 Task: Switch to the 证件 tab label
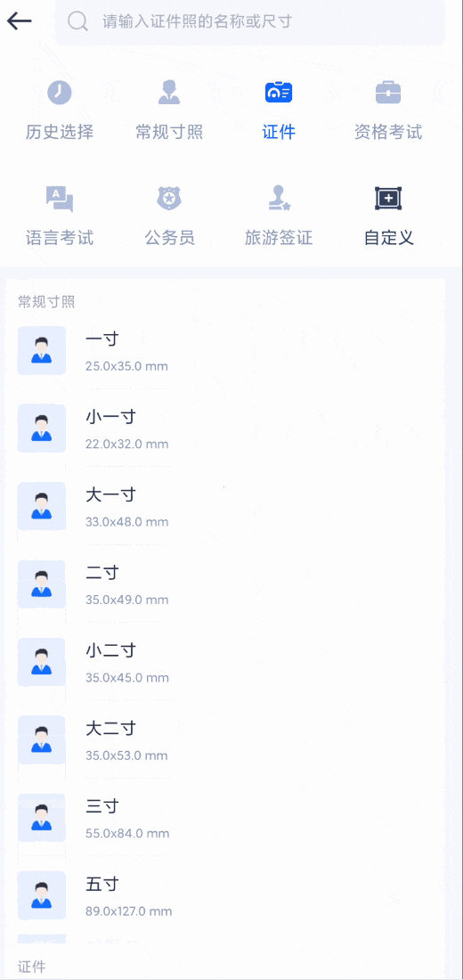coord(279,132)
